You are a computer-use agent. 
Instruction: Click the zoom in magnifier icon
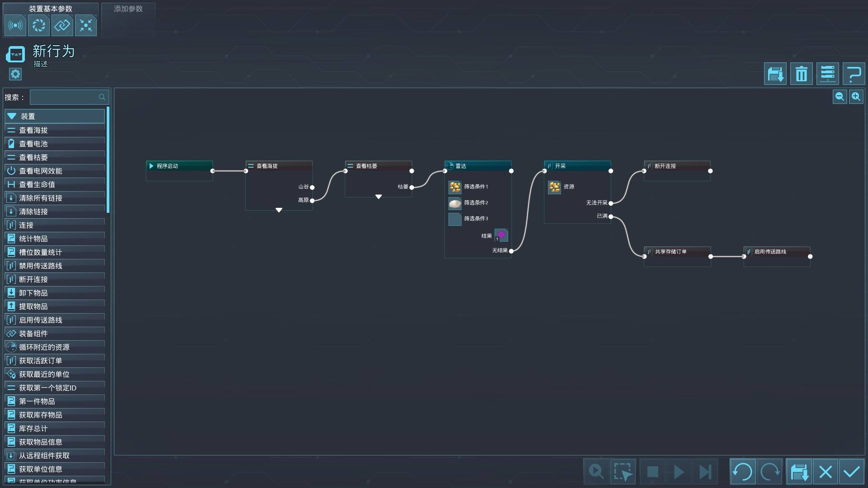coord(856,96)
